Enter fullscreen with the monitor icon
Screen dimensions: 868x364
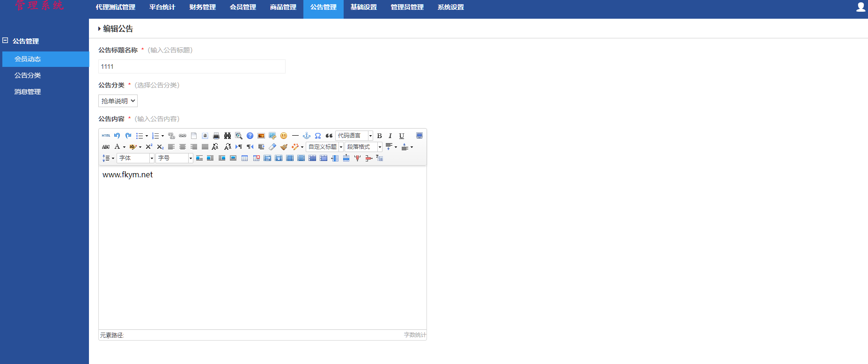[x=419, y=136]
